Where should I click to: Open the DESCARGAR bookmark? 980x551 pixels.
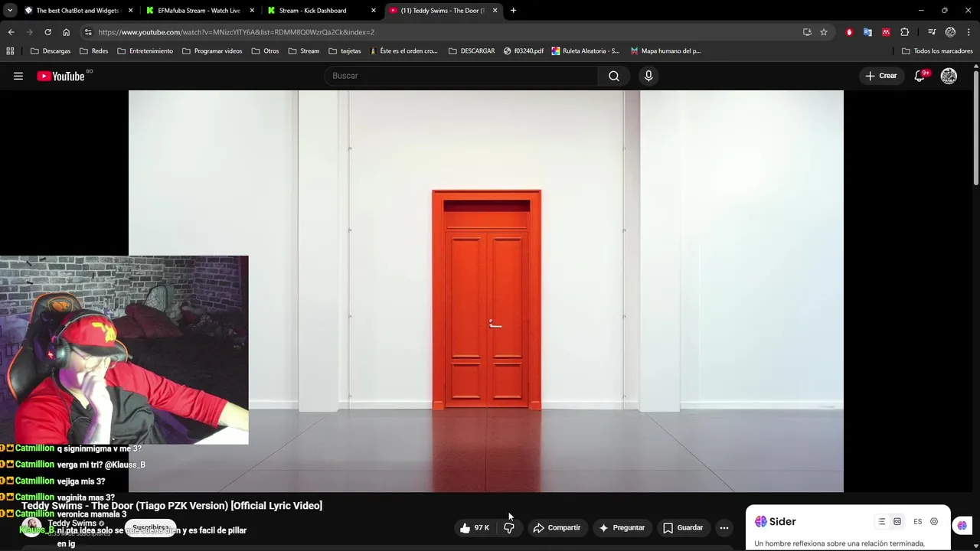(472, 51)
